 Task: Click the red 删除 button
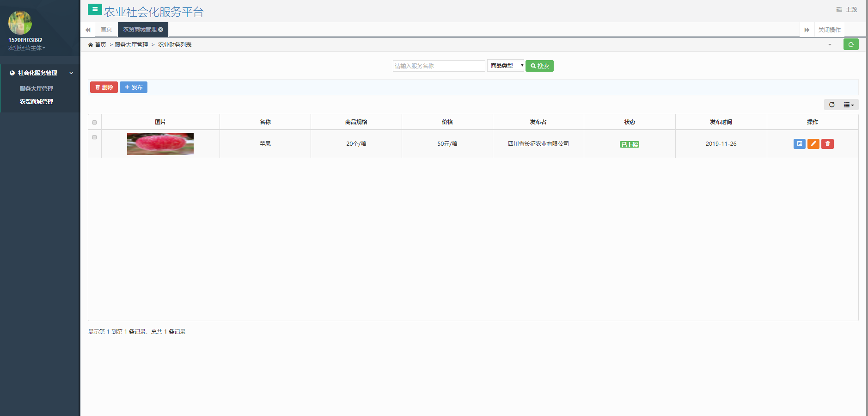tap(104, 87)
